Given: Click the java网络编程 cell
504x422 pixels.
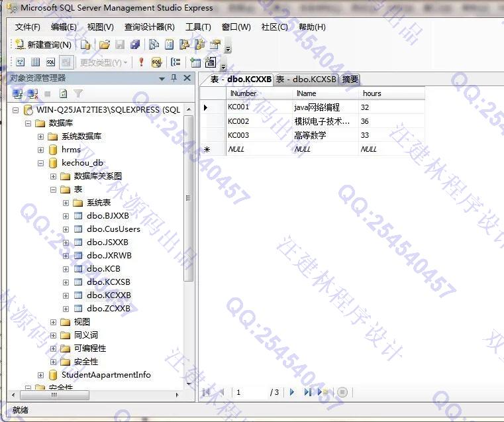Looking at the screenshot, I should click(325, 107).
